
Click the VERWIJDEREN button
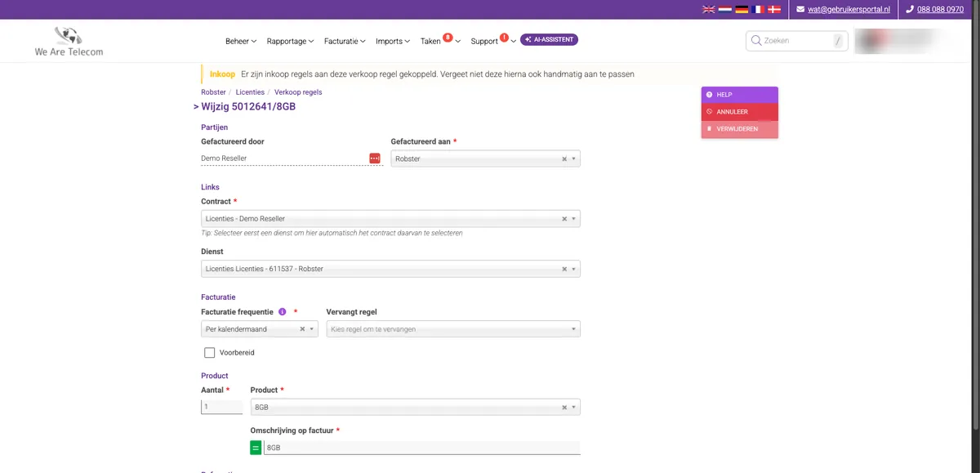tap(739, 129)
